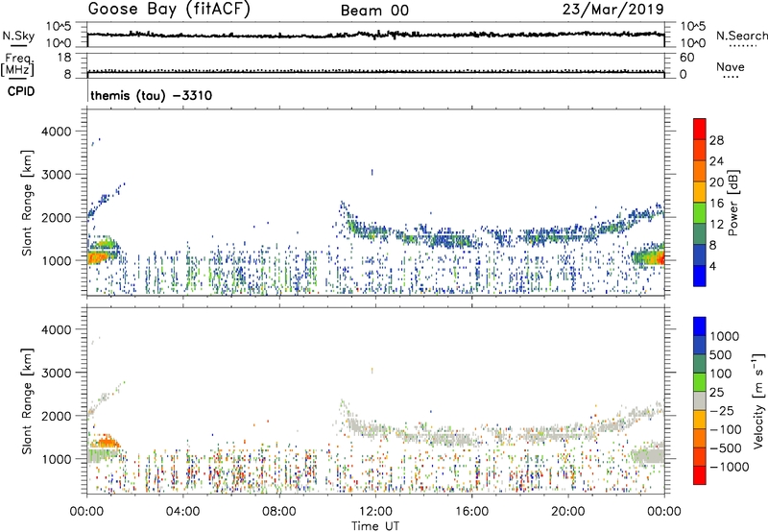Click the '28' power colorbar label
This screenshot has height=532, width=768.
(716, 140)
